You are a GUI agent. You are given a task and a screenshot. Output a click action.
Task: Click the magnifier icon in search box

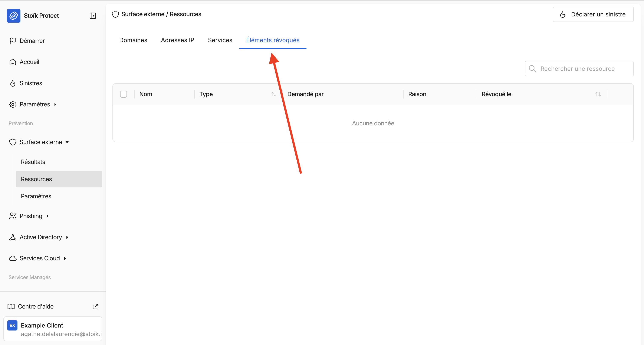532,69
